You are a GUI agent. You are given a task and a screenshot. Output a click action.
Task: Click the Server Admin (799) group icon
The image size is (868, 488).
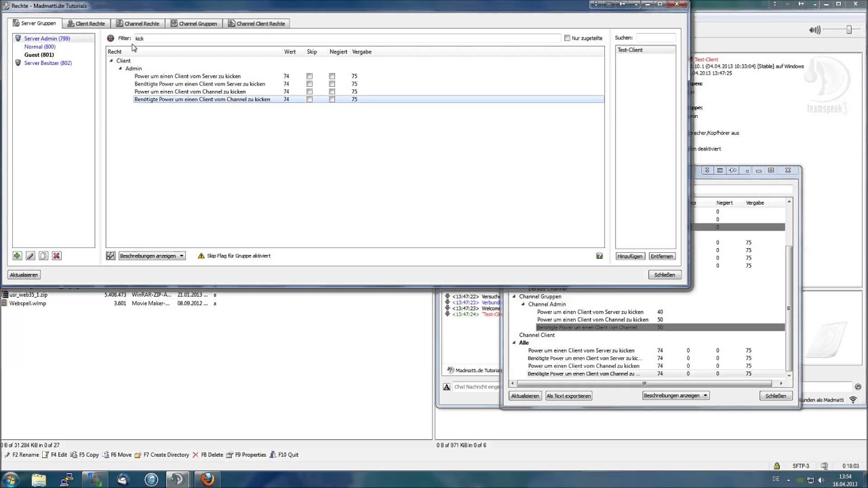(18, 39)
